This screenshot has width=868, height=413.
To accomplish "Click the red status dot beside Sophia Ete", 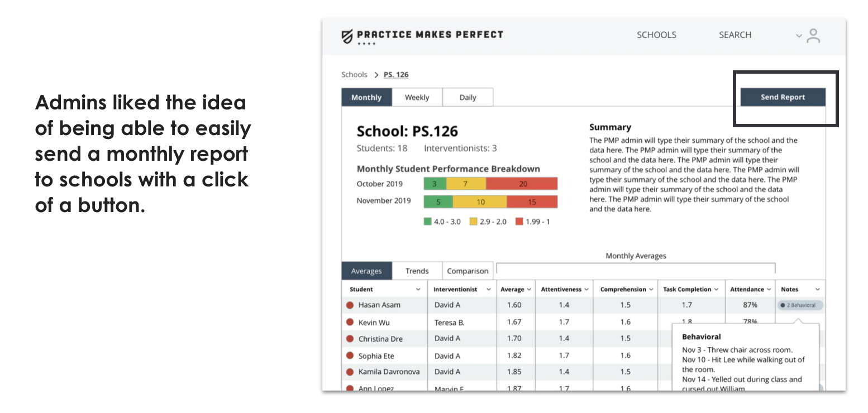I will (350, 356).
